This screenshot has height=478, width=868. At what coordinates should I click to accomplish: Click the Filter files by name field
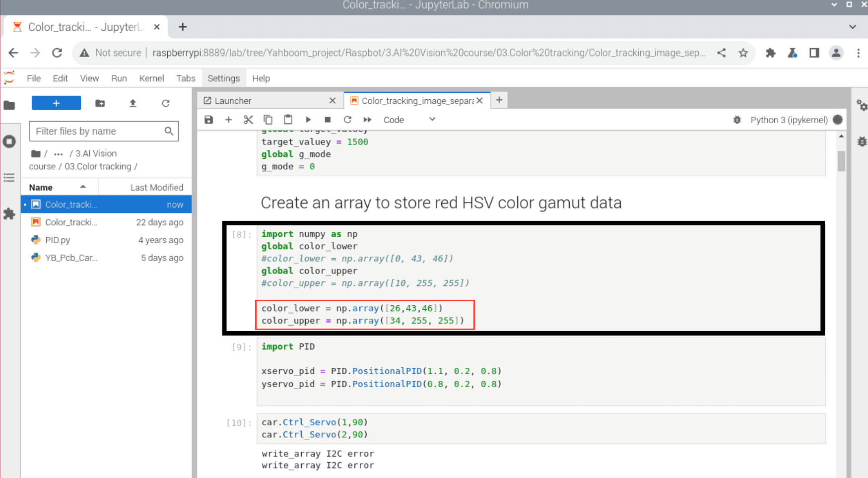[x=98, y=131]
